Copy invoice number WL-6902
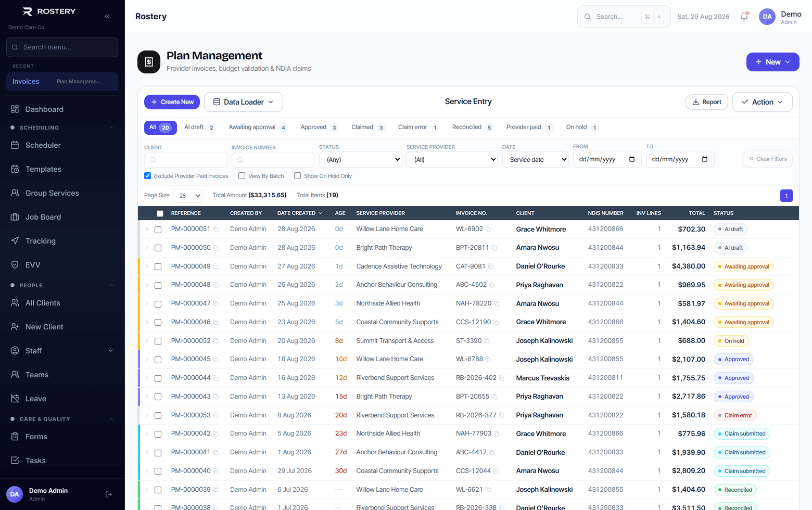The width and height of the screenshot is (812, 510). 488,229
